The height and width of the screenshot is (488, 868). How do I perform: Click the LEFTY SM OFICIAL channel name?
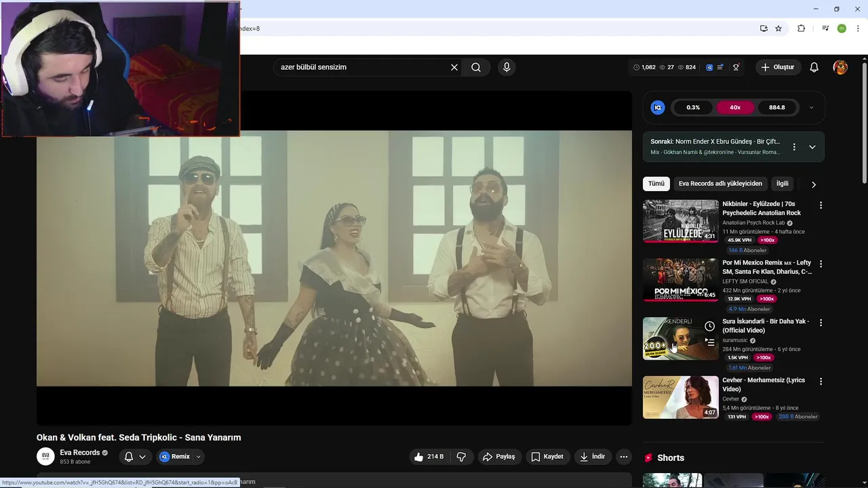click(x=745, y=281)
